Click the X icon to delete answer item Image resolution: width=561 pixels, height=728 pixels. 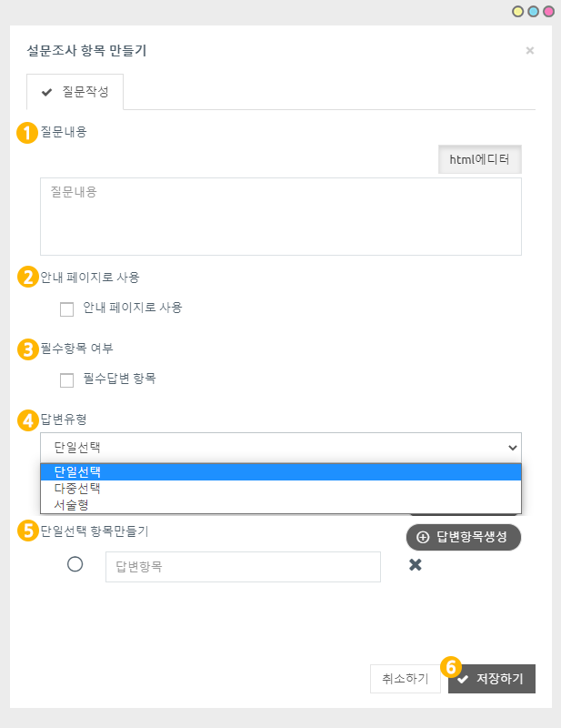pos(416,565)
